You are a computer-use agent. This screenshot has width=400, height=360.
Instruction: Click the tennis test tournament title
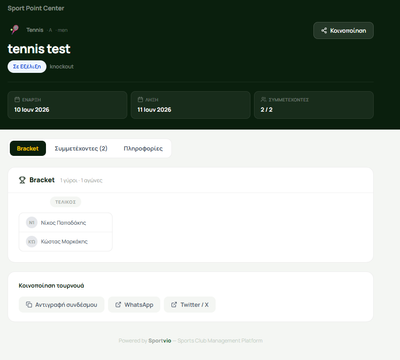[x=39, y=49]
